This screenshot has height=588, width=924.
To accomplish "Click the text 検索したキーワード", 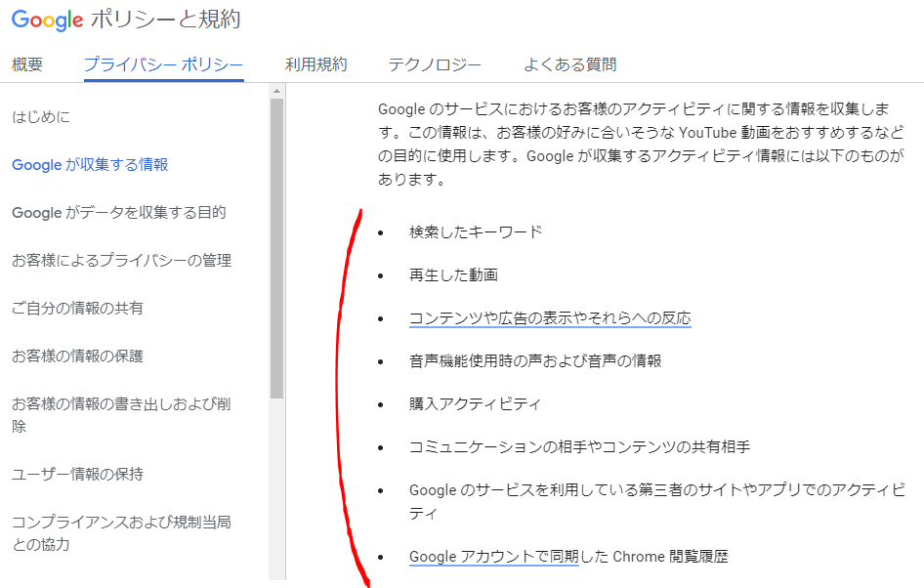I will 476,232.
